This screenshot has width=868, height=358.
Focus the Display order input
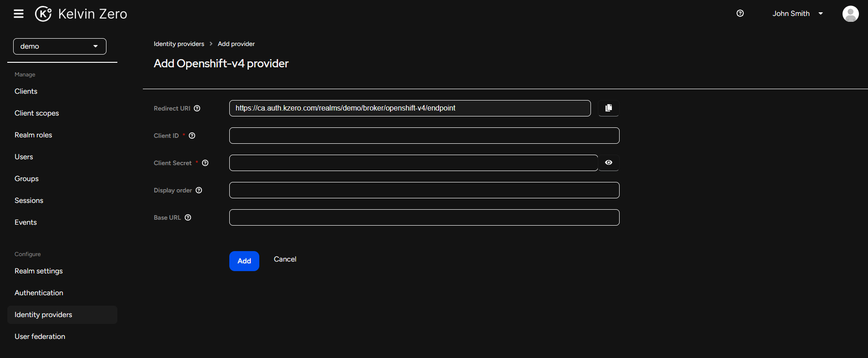[x=424, y=190]
